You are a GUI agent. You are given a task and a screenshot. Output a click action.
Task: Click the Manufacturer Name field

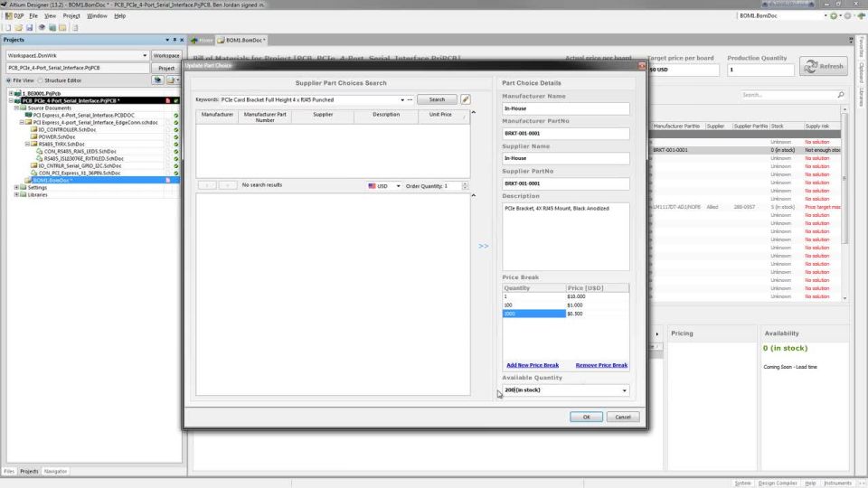(x=566, y=108)
